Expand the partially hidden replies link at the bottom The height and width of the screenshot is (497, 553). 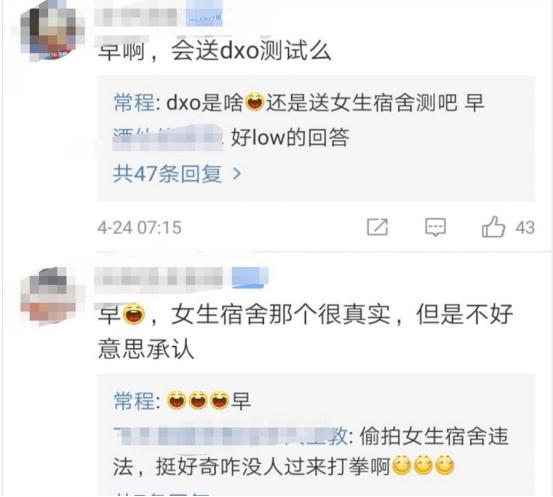pyautogui.click(x=162, y=493)
